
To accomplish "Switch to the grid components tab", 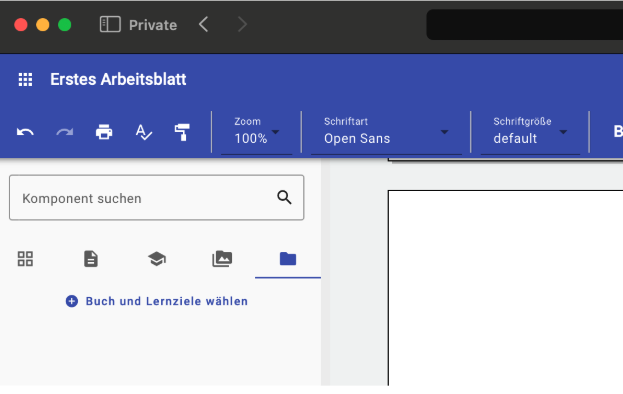I will (x=25, y=259).
